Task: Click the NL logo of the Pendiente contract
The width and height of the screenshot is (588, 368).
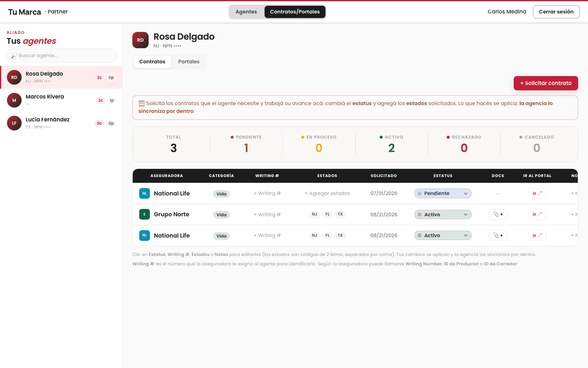Action: [x=145, y=193]
